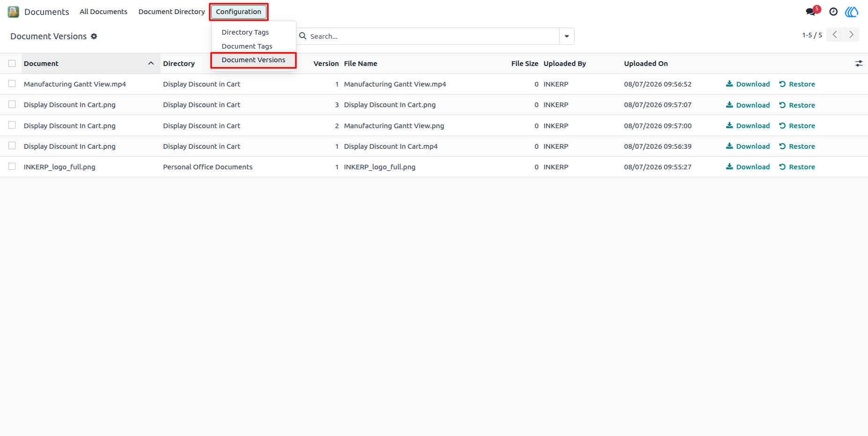868x436 pixels.
Task: Download the INKERP_logo_full.png version
Action: pos(748,167)
